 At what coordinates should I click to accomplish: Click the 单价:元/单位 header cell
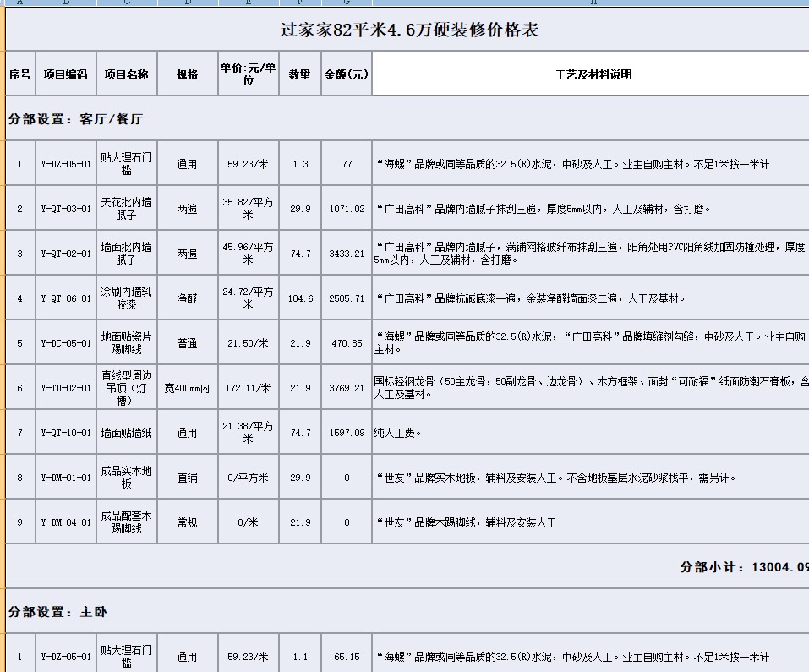[x=249, y=74]
